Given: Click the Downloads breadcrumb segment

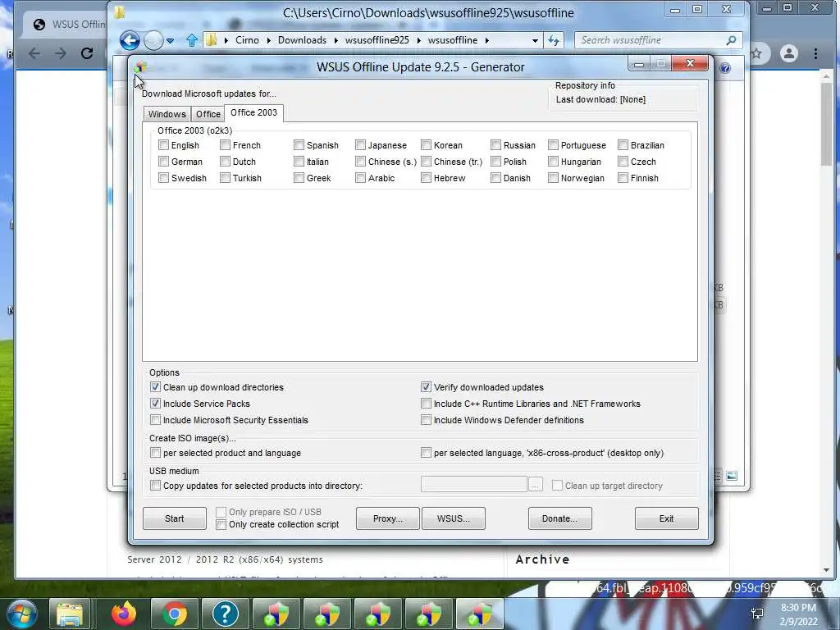Looking at the screenshot, I should click(x=302, y=40).
